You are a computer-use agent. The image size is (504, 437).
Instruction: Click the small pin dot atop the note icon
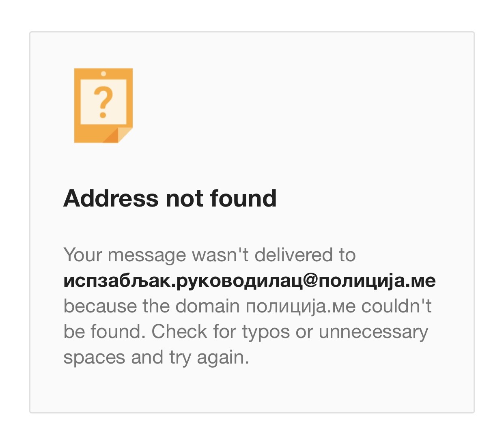click(103, 73)
